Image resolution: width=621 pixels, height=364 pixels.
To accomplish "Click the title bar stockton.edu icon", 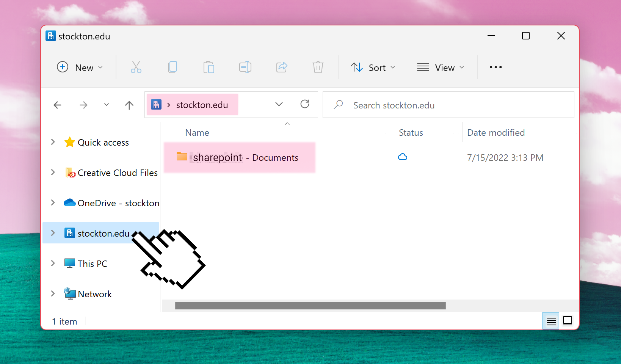I will [x=51, y=36].
